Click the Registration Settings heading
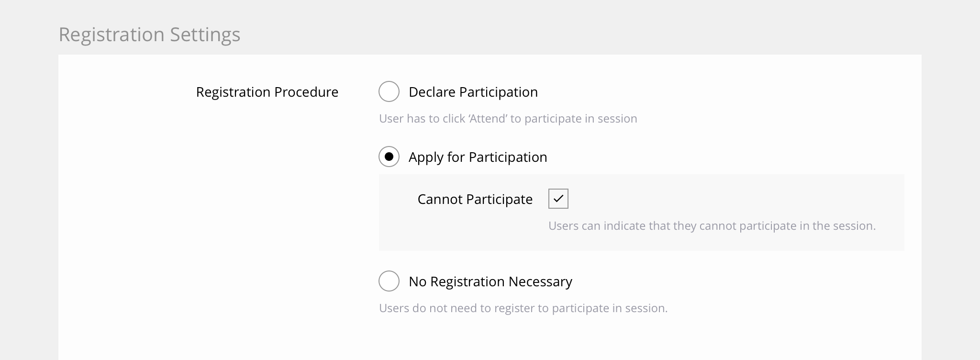 149,34
